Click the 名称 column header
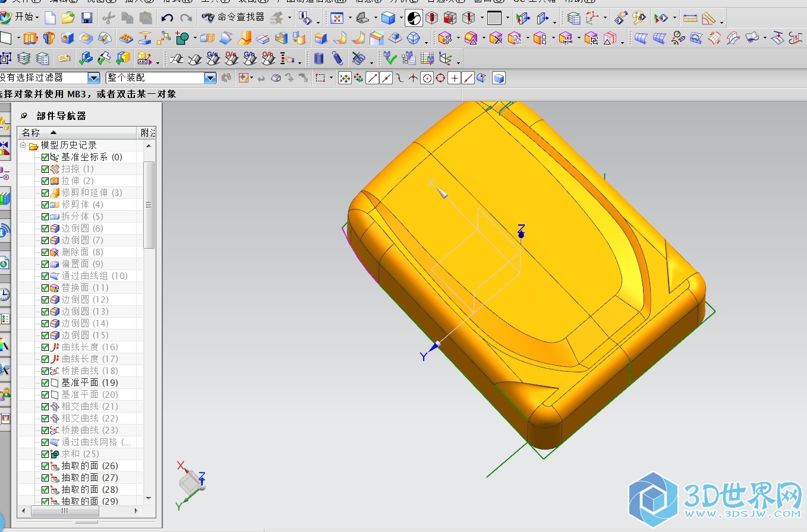 (x=78, y=132)
